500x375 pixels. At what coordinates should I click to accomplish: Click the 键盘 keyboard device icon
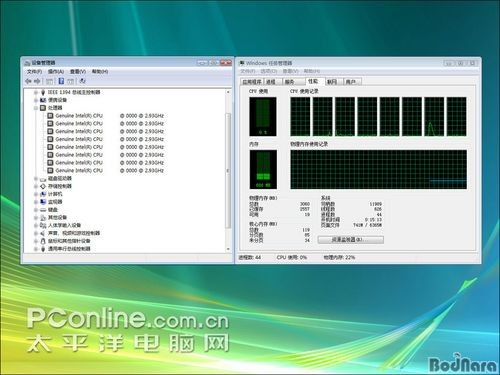tap(43, 210)
